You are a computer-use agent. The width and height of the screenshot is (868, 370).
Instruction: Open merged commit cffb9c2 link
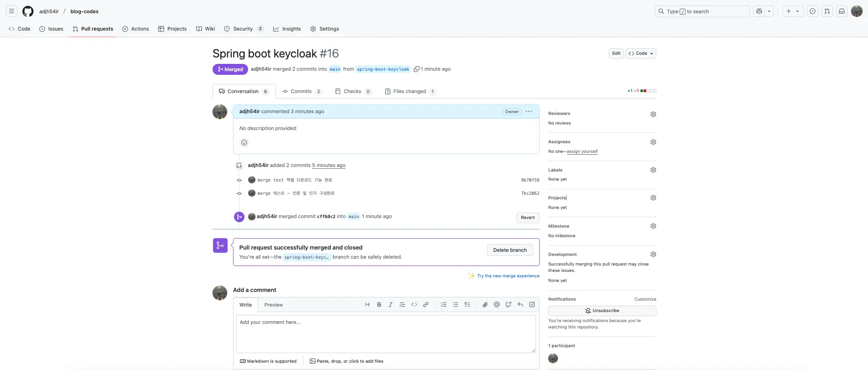[x=326, y=217]
